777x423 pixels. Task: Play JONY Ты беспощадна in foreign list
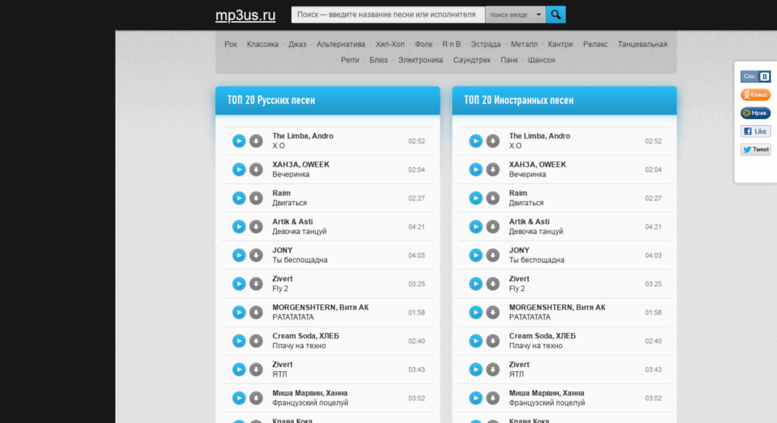pyautogui.click(x=476, y=256)
